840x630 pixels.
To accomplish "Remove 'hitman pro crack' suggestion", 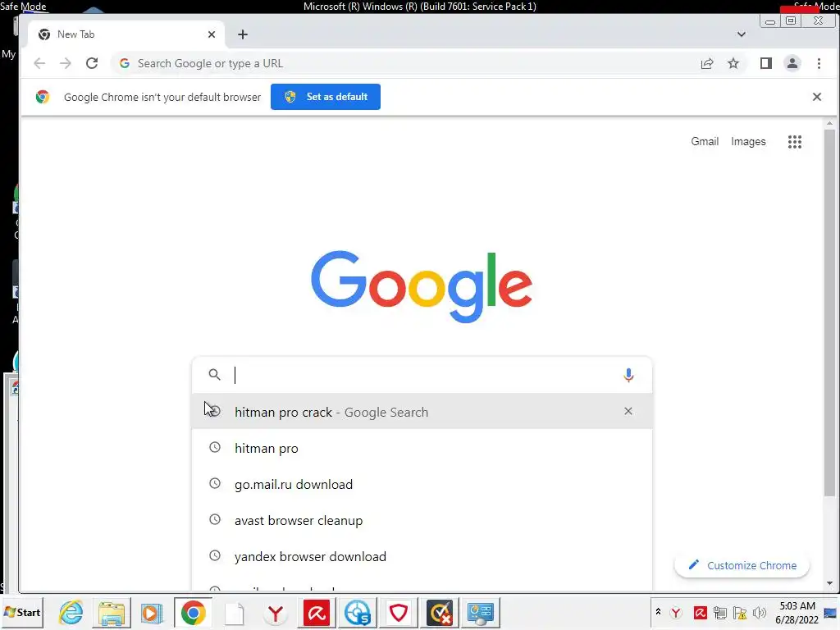I will click(x=628, y=411).
